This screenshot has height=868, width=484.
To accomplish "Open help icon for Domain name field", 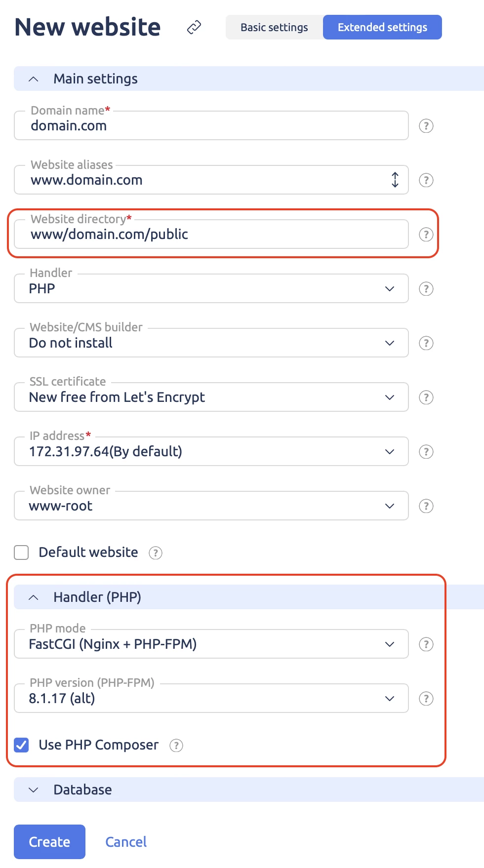I will [x=426, y=126].
